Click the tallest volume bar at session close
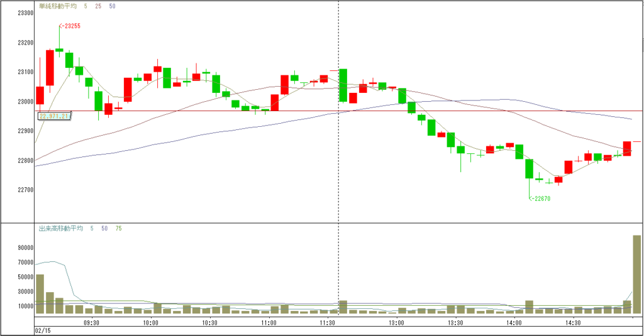Screen dimensions: 644x336 tap(636, 274)
